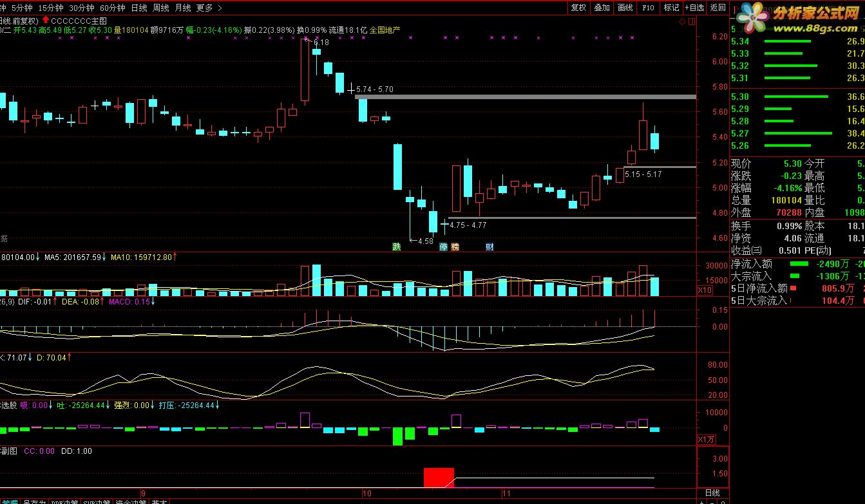Click the 总量 180104 quote field
Viewport: 865px width, 504px height.
766,200
